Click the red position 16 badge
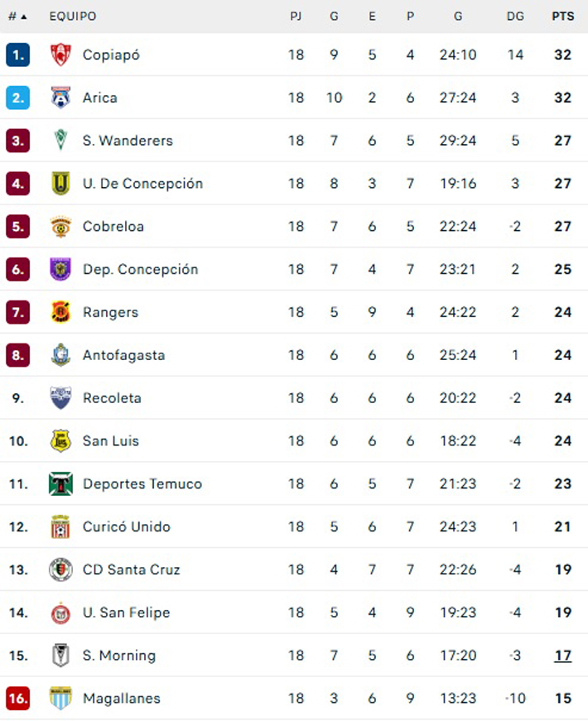 [x=18, y=698]
